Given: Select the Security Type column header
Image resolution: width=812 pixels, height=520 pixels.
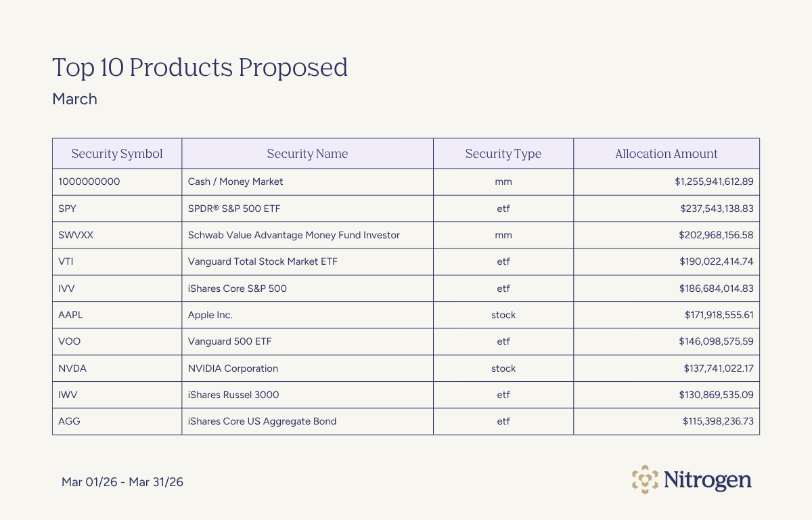Looking at the screenshot, I should click(503, 154).
